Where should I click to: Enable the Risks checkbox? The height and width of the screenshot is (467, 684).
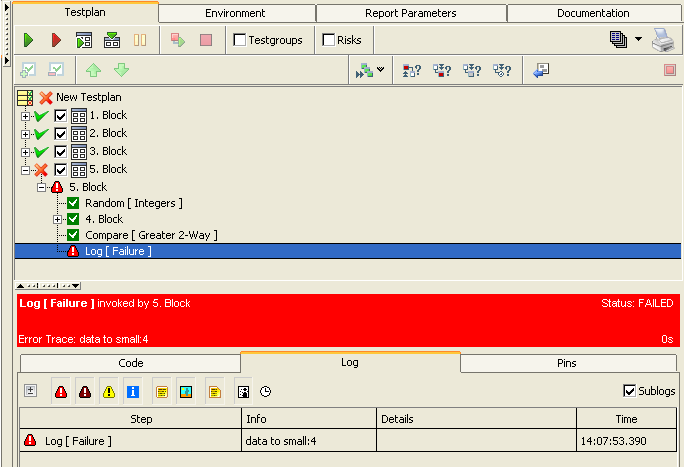(x=329, y=40)
